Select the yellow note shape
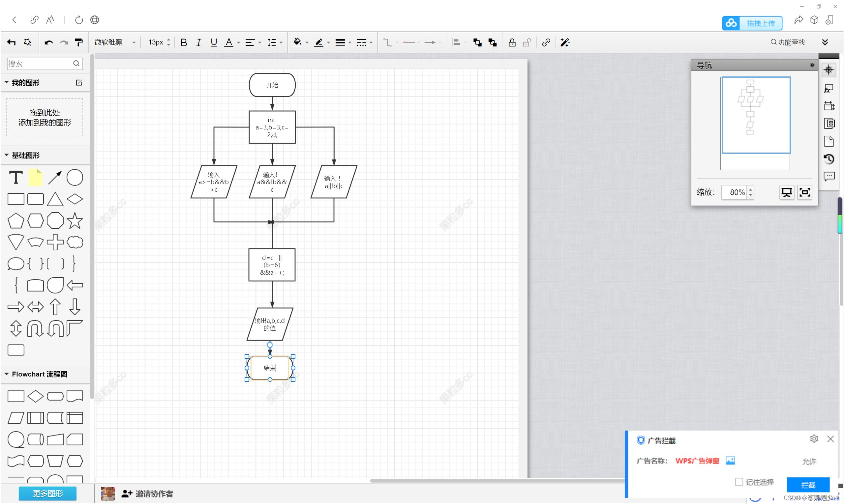The width and height of the screenshot is (844, 504). (35, 177)
